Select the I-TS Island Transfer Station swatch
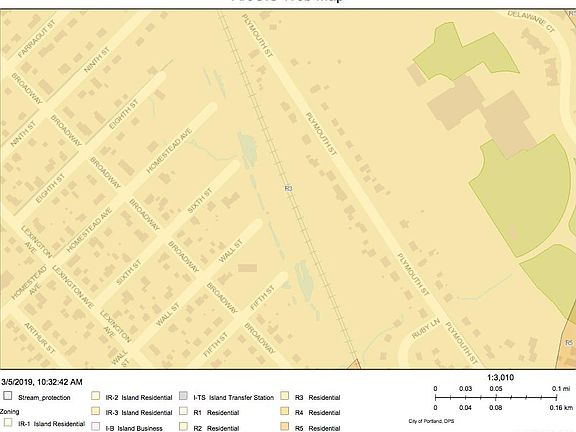Viewport: 576px width, 432px height. coord(183,396)
